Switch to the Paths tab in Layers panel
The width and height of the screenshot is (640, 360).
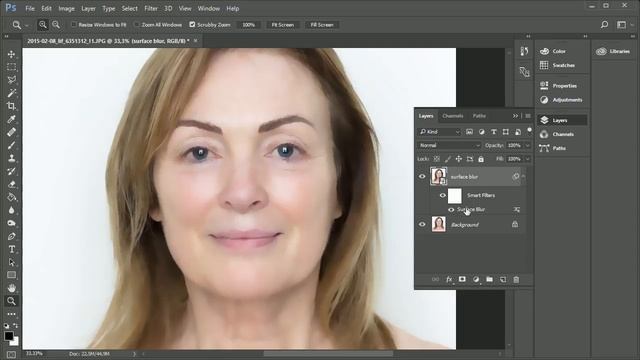point(479,116)
